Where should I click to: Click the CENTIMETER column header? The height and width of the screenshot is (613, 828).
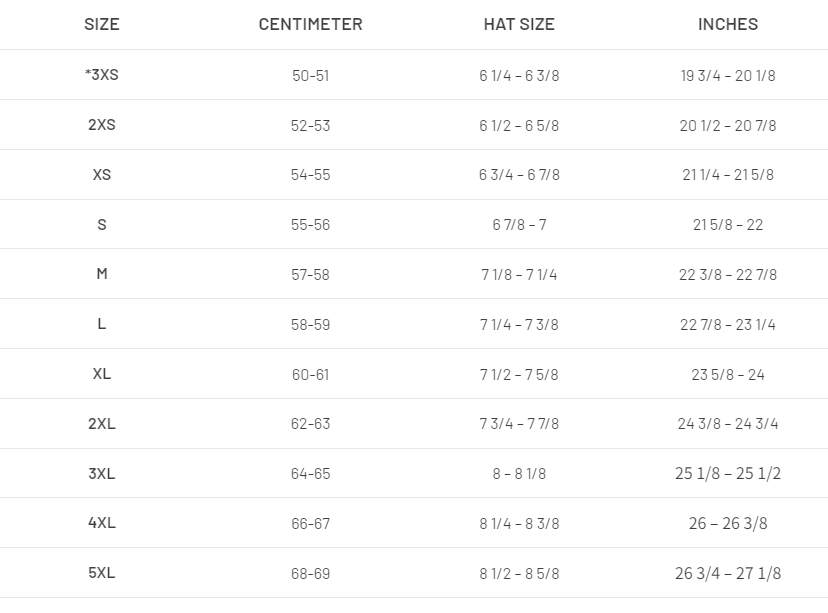[x=310, y=24]
